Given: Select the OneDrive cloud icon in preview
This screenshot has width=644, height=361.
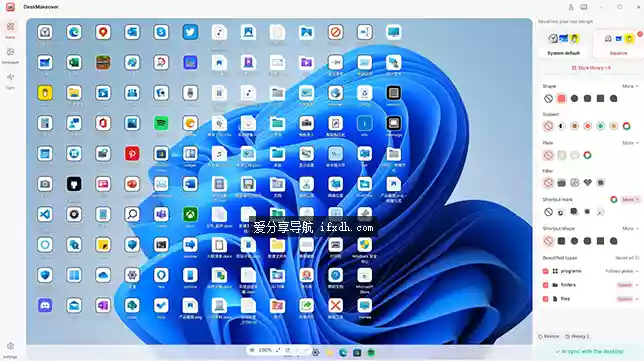Looking at the screenshot, I should point(103,275).
